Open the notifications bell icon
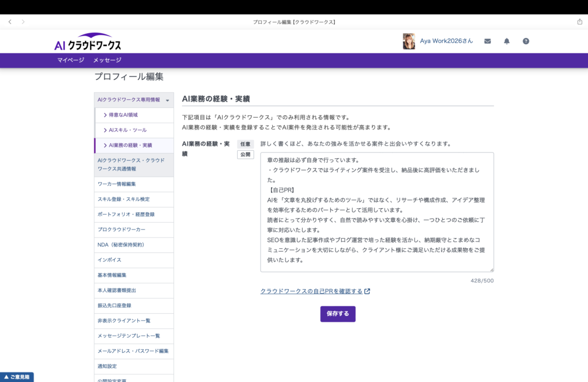Image resolution: width=588 pixels, height=382 pixels. pos(506,41)
